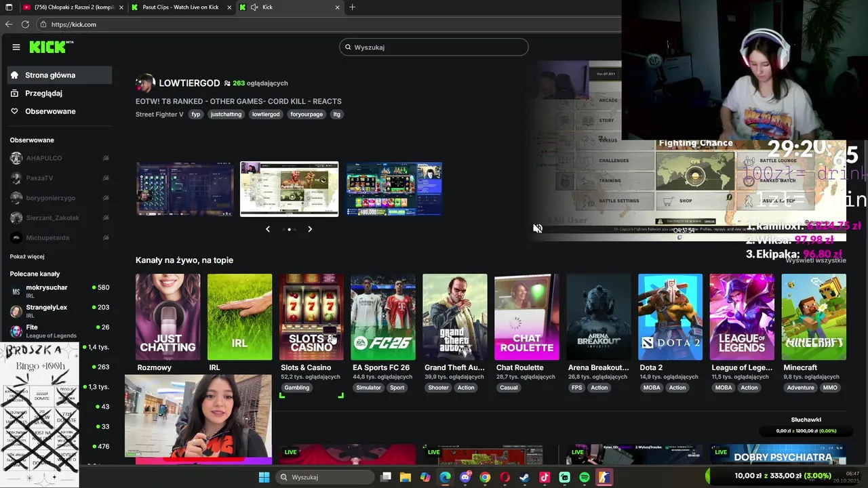Screen dimensions: 868x488
Task: Open Opera browser from the taskbar
Action: coord(505,477)
